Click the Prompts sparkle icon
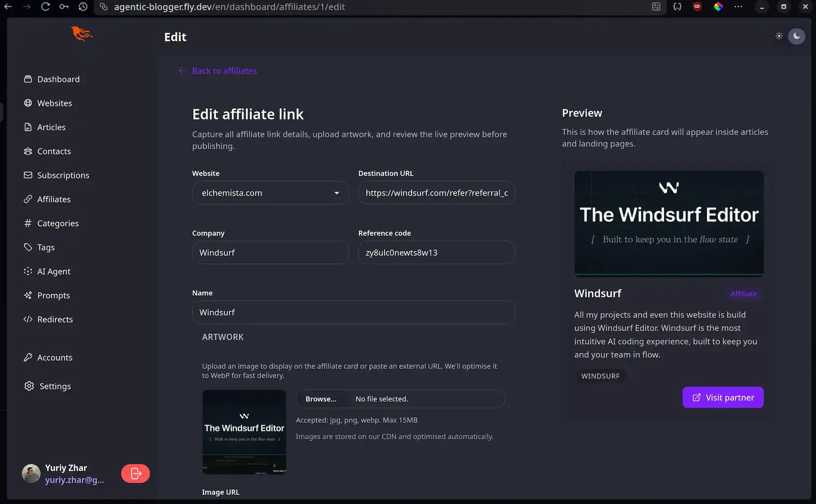The image size is (816, 504). pyautogui.click(x=28, y=295)
